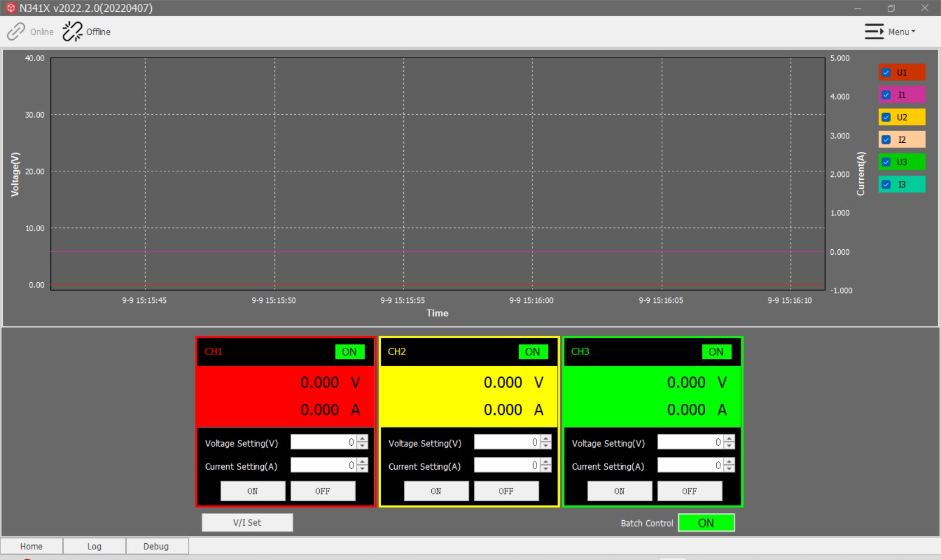Screen dimensions: 941x560
Task: Click the Offline broken-link icon
Action: [x=72, y=32]
